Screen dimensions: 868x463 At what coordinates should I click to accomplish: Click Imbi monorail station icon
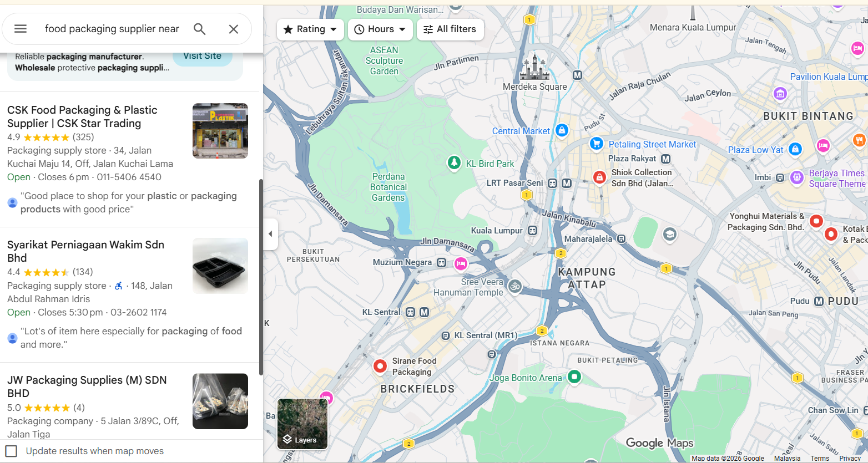(780, 178)
